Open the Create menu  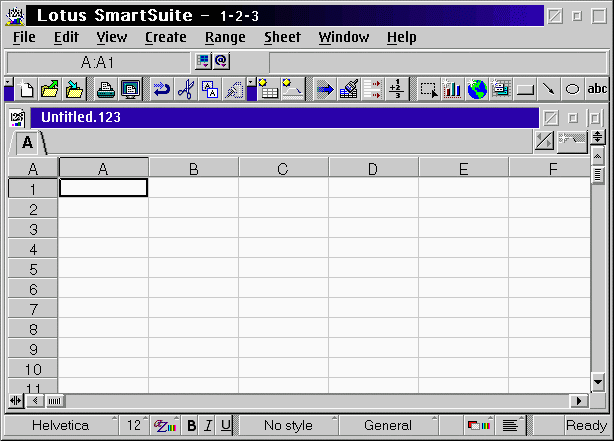click(x=166, y=37)
